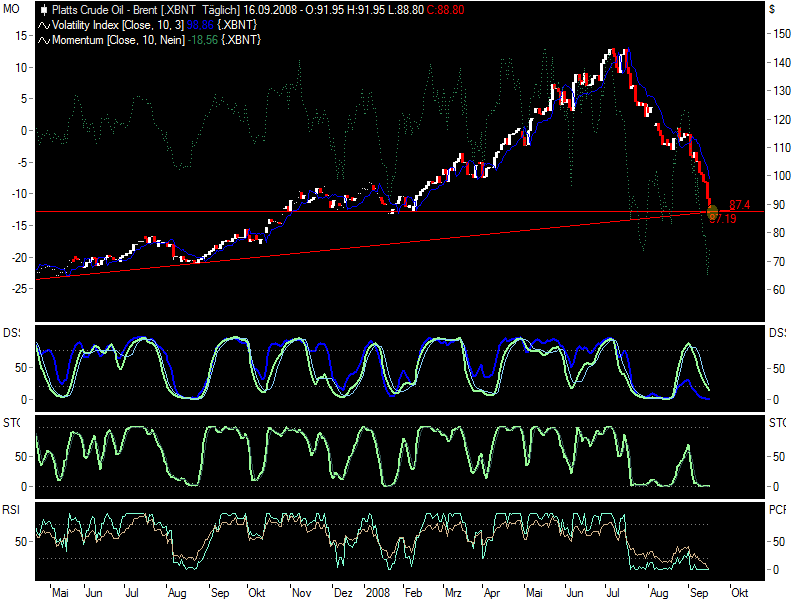Click the '[.XBNT Täglich]' symbol label in title
This screenshot has height=600, width=800.
(x=201, y=10)
